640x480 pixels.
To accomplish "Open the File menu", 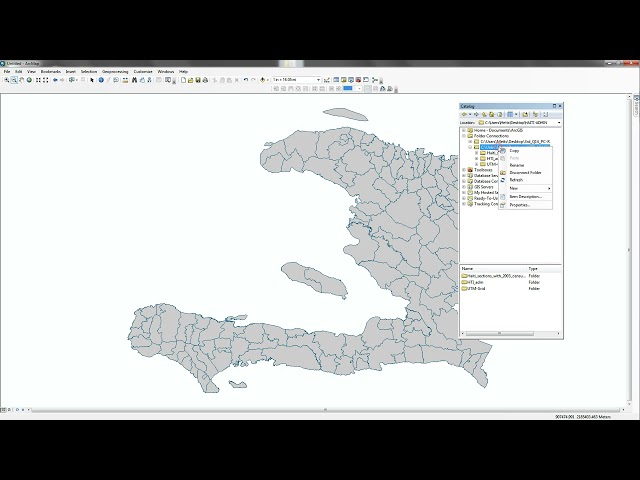I will [x=7, y=71].
